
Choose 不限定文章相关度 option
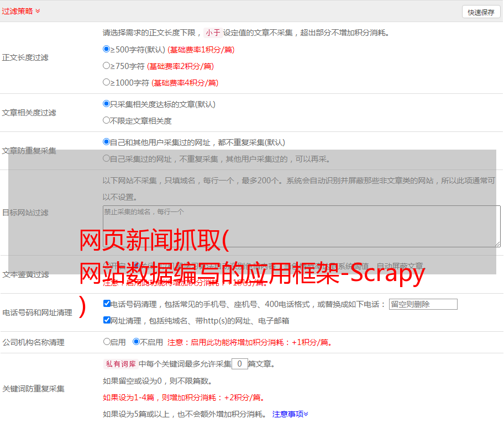tap(106, 120)
